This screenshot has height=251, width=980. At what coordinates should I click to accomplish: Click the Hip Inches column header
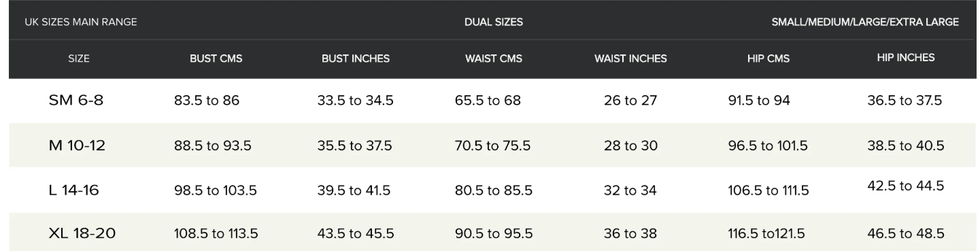906,58
